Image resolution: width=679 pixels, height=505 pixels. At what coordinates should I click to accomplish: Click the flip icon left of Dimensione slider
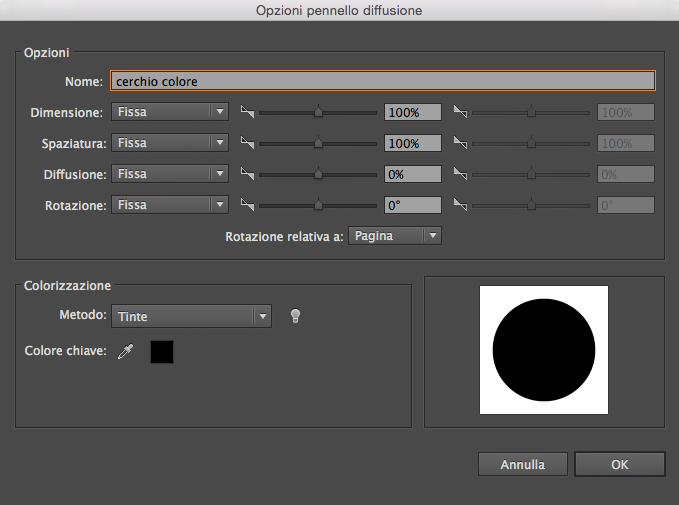247,112
